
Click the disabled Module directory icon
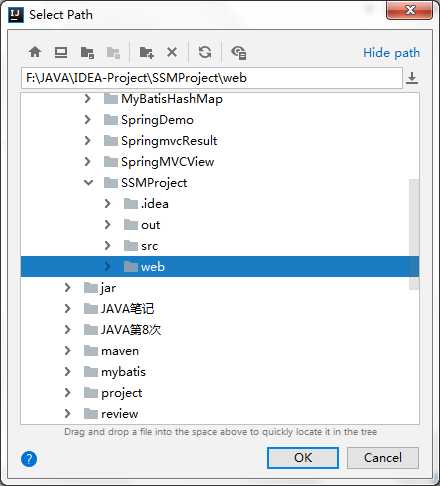113,52
